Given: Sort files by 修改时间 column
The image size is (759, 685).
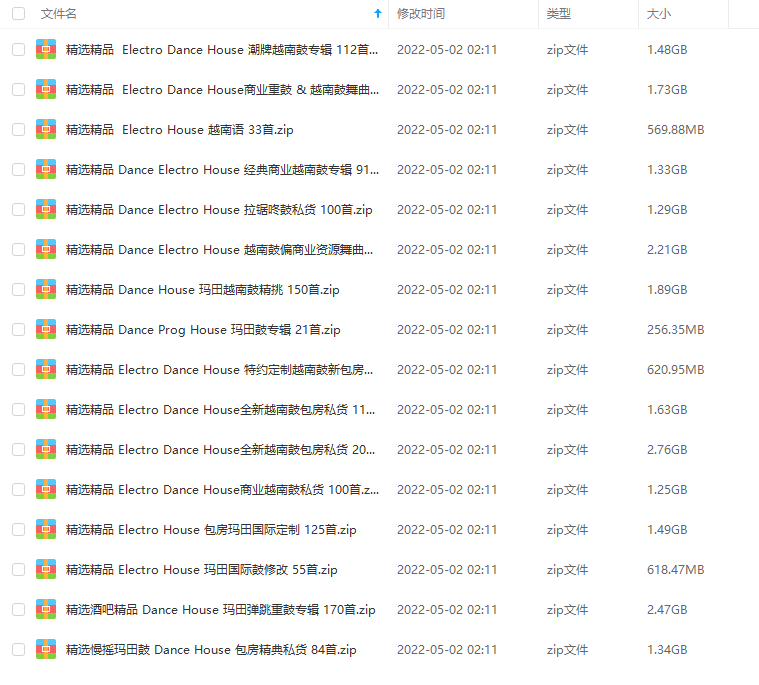Looking at the screenshot, I should coord(421,14).
